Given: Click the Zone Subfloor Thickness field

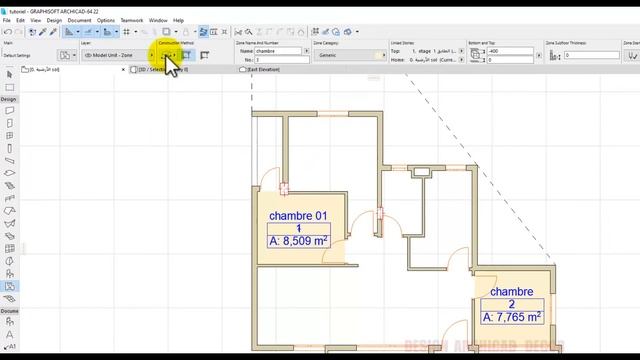Looking at the screenshot, I should [592, 55].
